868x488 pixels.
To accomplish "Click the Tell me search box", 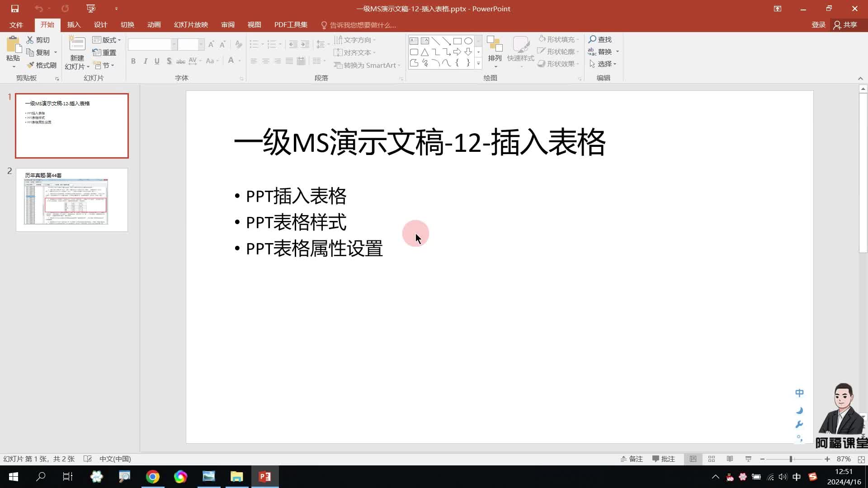I will pyautogui.click(x=359, y=25).
